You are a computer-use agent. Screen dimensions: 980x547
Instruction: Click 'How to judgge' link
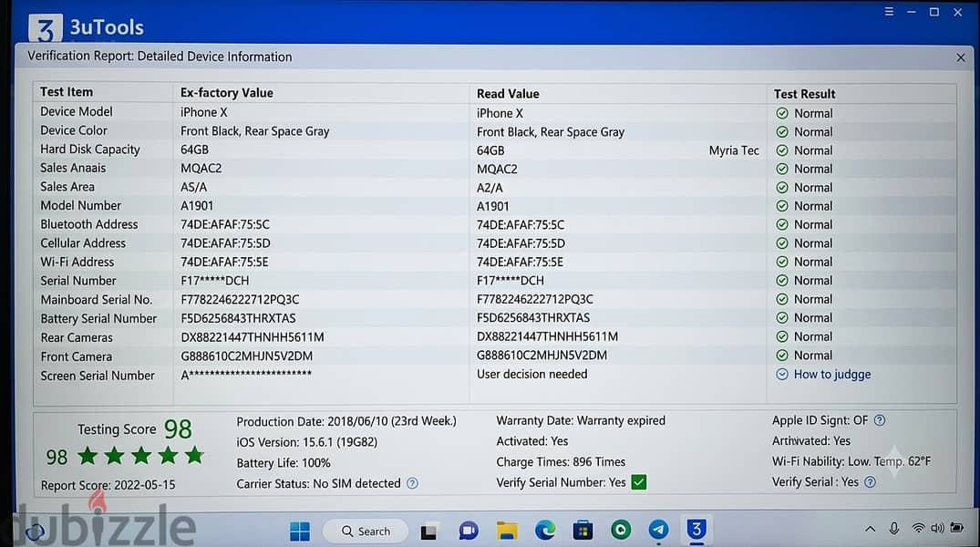pyautogui.click(x=832, y=375)
